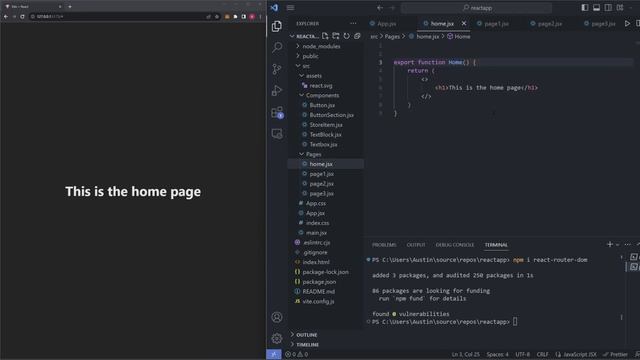Image resolution: width=640 pixels, height=360 pixels.
Task: Open the Source Control view
Action: [x=277, y=69]
